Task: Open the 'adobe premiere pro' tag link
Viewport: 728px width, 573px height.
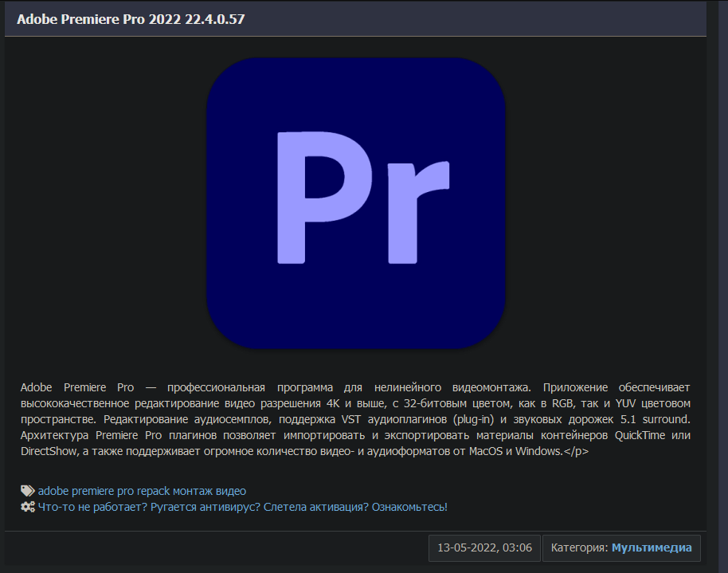Action: coord(86,491)
